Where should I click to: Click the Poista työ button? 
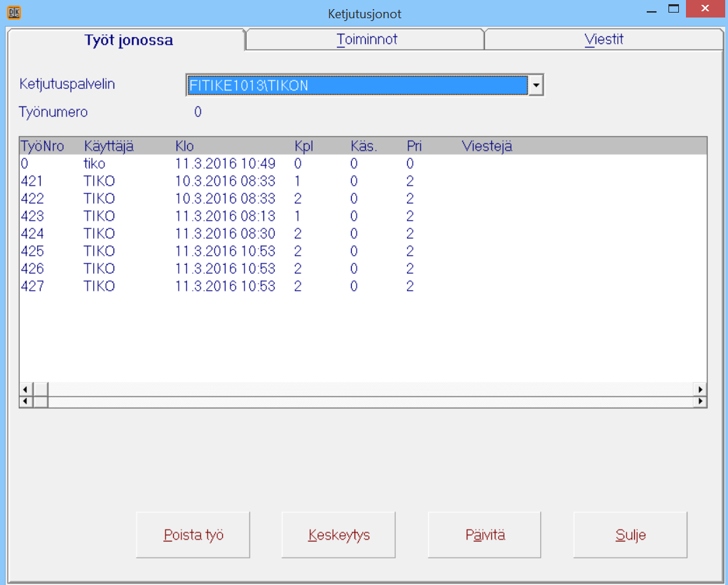pos(193,535)
